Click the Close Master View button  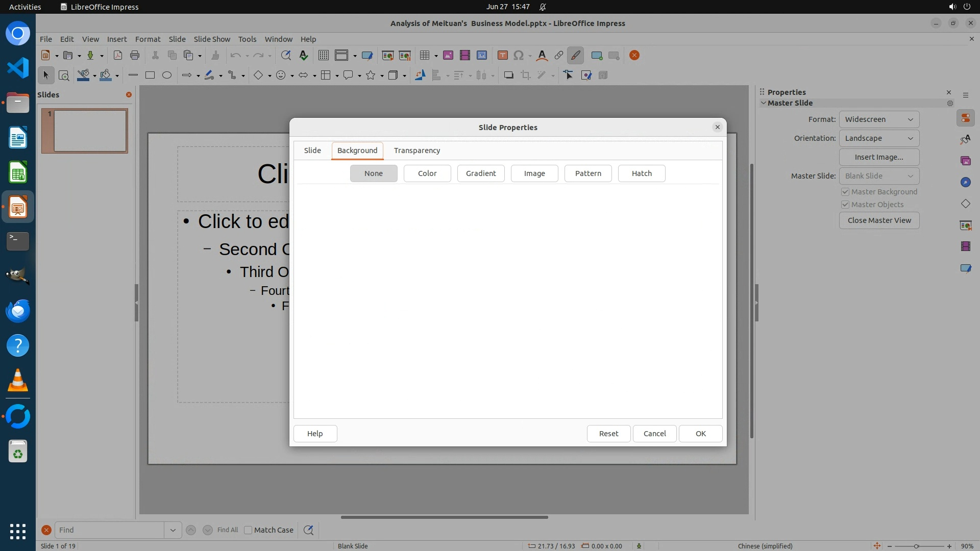[878, 220]
